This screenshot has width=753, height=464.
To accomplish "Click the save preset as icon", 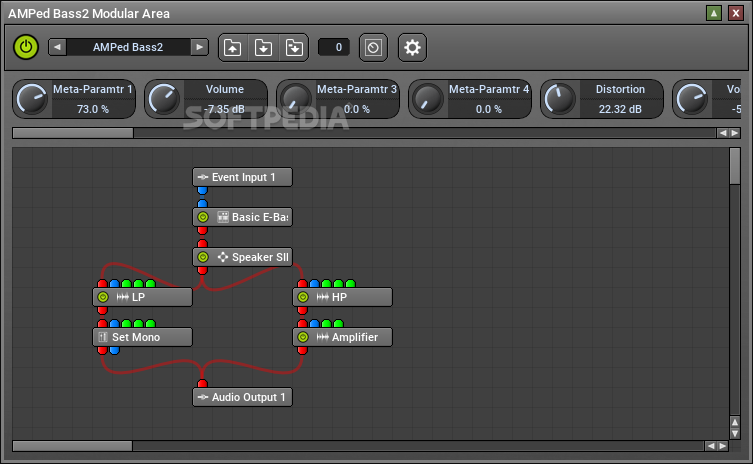I will pos(294,48).
